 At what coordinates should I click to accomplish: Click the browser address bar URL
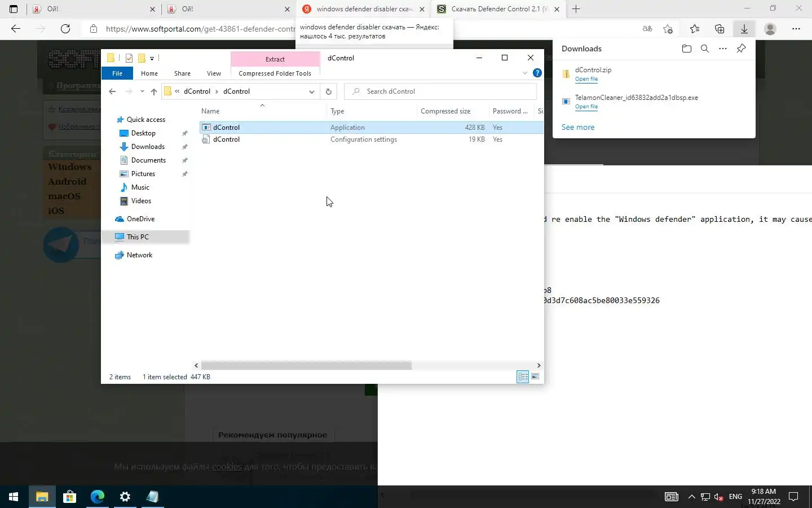point(200,29)
